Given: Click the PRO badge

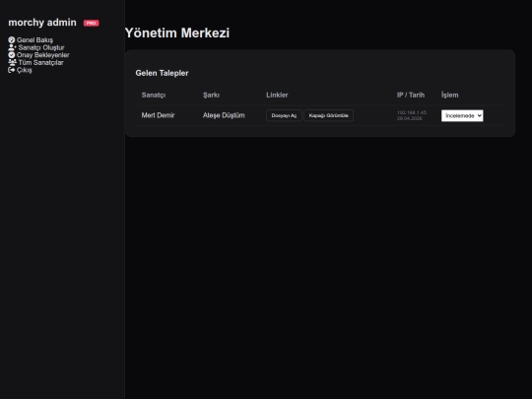Looking at the screenshot, I should click(x=92, y=23).
